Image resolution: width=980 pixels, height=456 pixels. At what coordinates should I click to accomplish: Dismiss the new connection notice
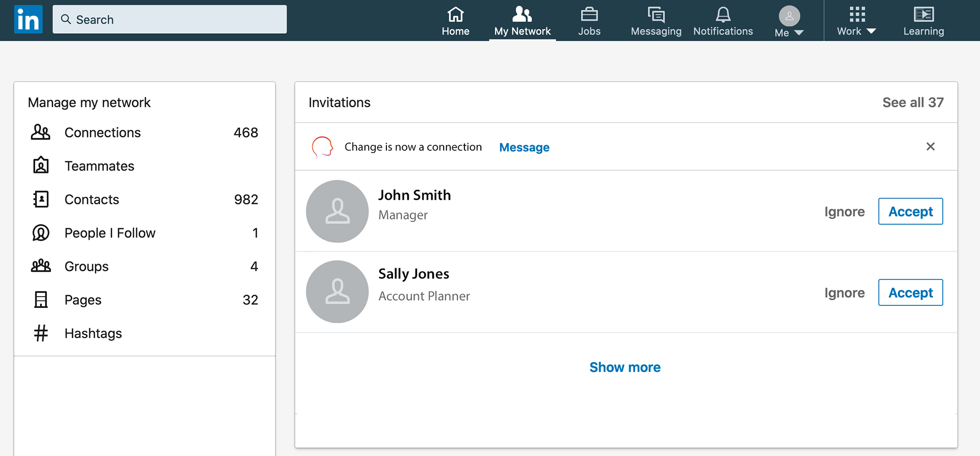(x=930, y=147)
